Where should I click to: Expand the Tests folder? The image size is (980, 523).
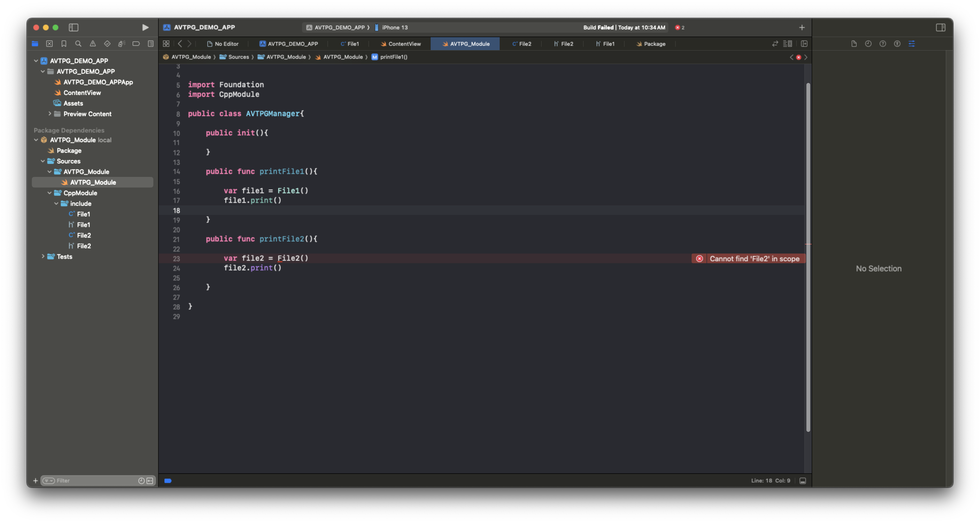point(43,256)
